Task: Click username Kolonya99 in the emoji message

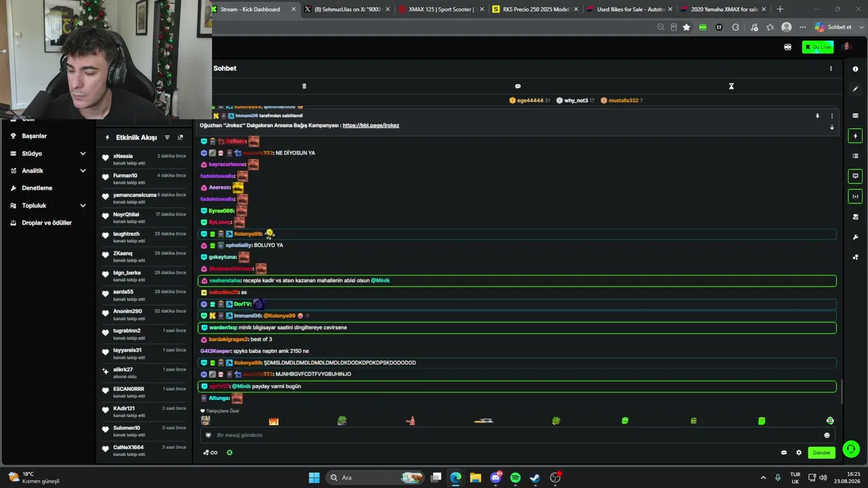Action: (248, 234)
